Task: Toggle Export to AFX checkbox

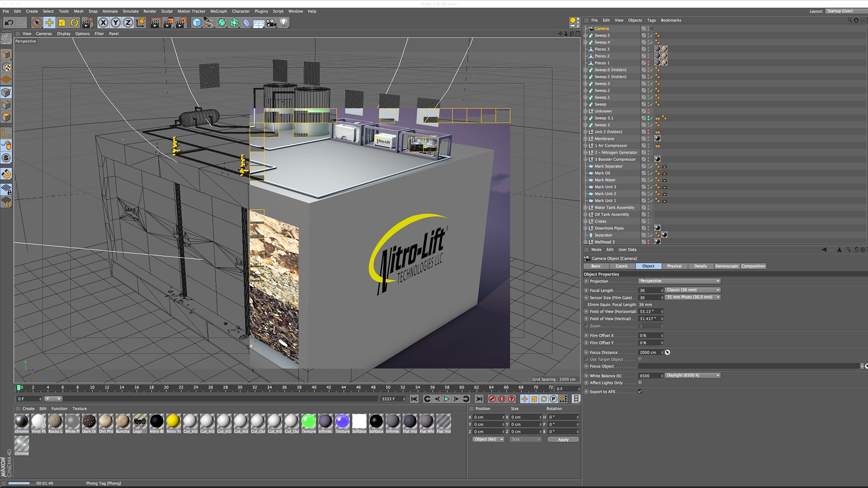Action: [x=640, y=392]
